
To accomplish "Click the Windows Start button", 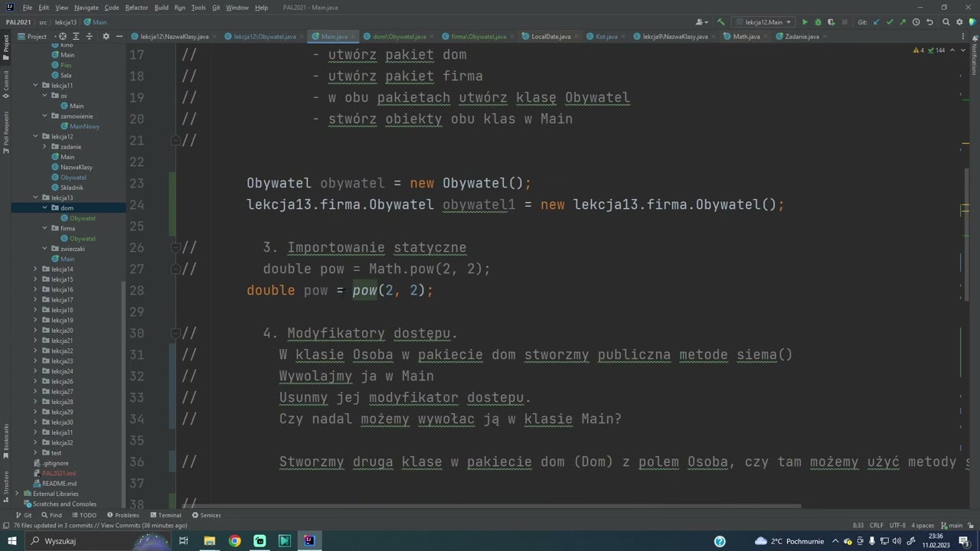I will 11,541.
